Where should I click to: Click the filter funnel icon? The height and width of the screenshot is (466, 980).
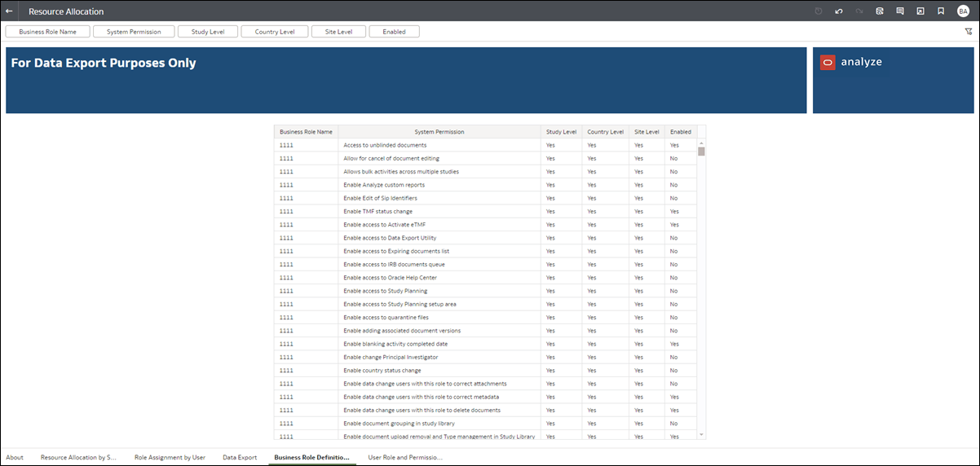tap(968, 32)
